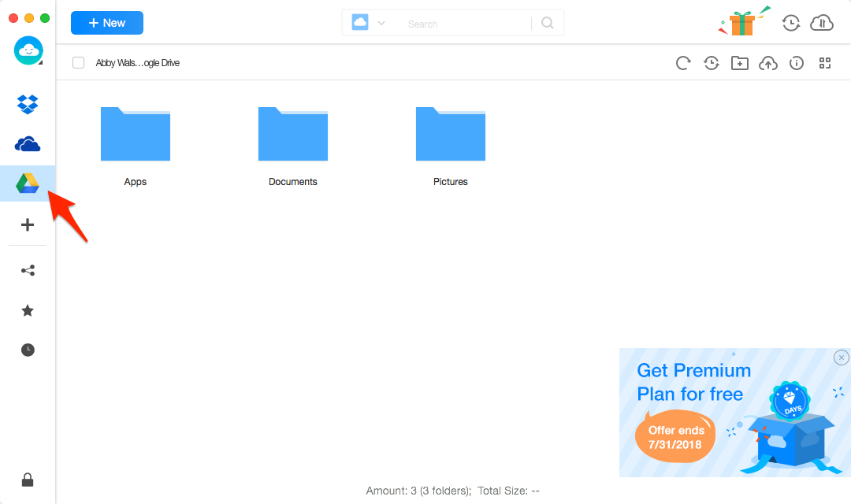851x504 pixels.
Task: View recent items with the clock icon
Action: (28, 350)
